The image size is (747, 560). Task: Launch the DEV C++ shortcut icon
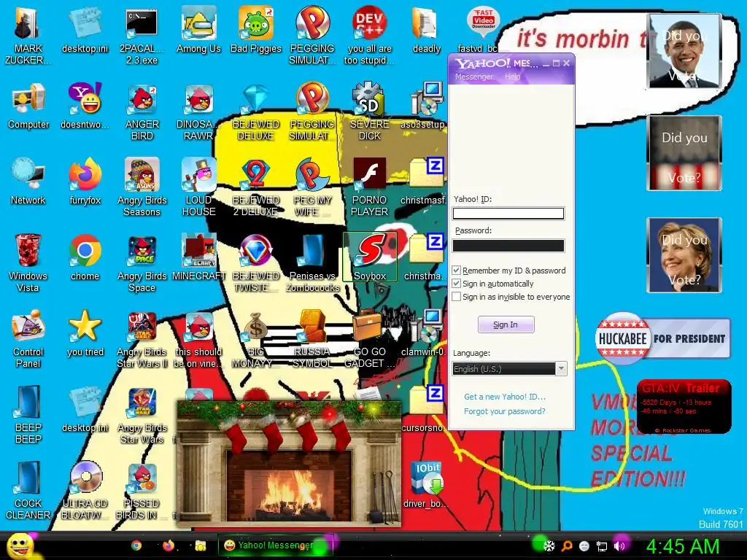point(370,35)
